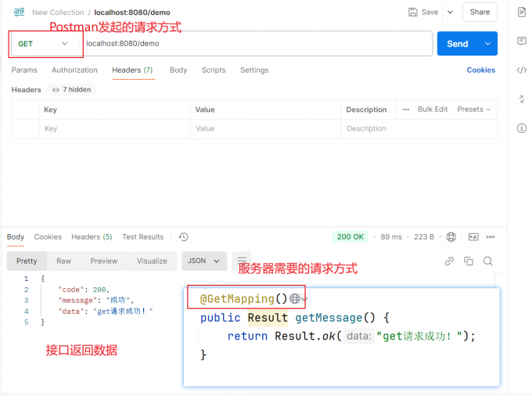The image size is (532, 396).
Task: Select the Headers (7) request tab
Action: tap(132, 70)
